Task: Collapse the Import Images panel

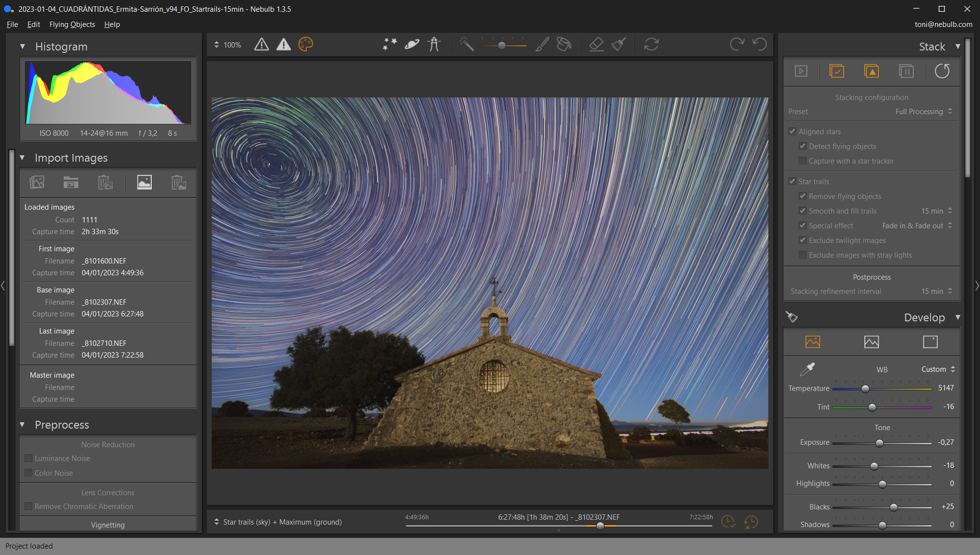Action: pos(22,158)
